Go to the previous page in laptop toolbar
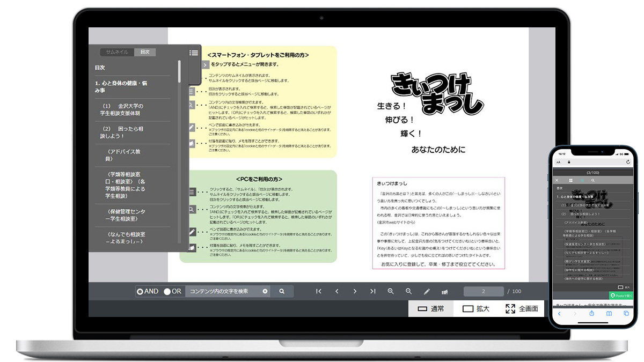Screen dimensions: 644x362 coord(337,291)
